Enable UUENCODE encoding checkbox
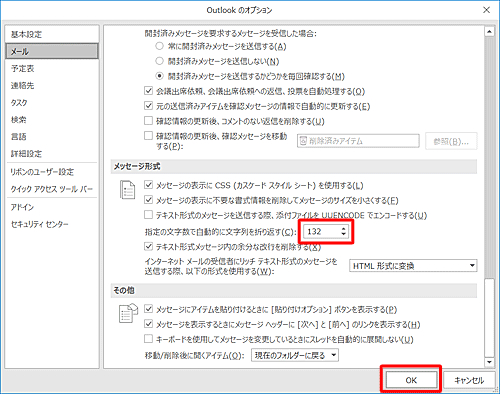 coord(148,215)
